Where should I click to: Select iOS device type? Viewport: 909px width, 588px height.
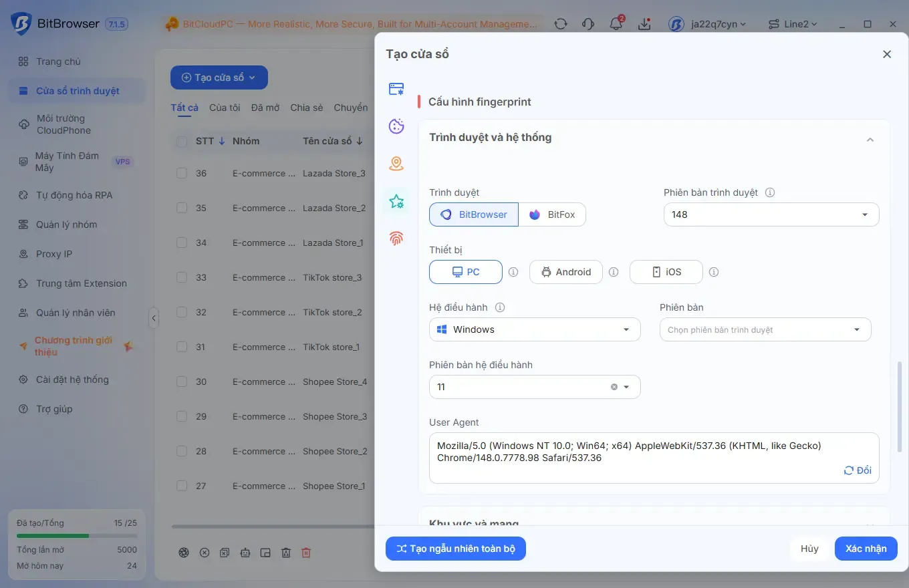pyautogui.click(x=666, y=272)
